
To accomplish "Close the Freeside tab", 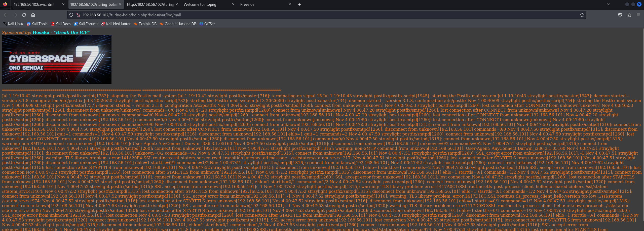I will pyautogui.click(x=290, y=5).
